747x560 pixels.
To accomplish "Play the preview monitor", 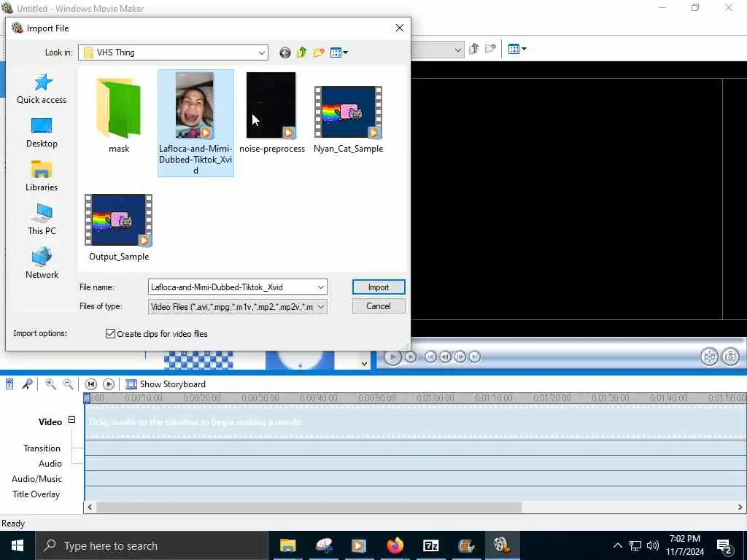I will tap(392, 357).
